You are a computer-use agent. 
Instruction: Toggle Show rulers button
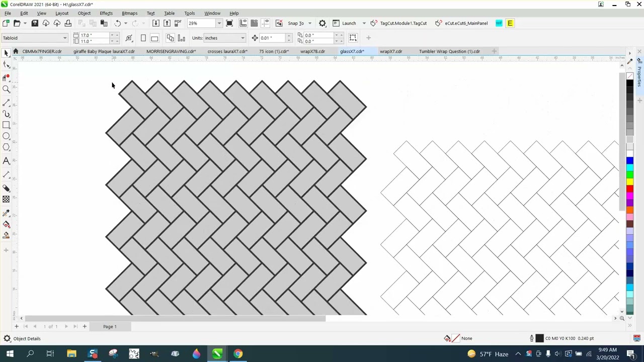[243, 23]
